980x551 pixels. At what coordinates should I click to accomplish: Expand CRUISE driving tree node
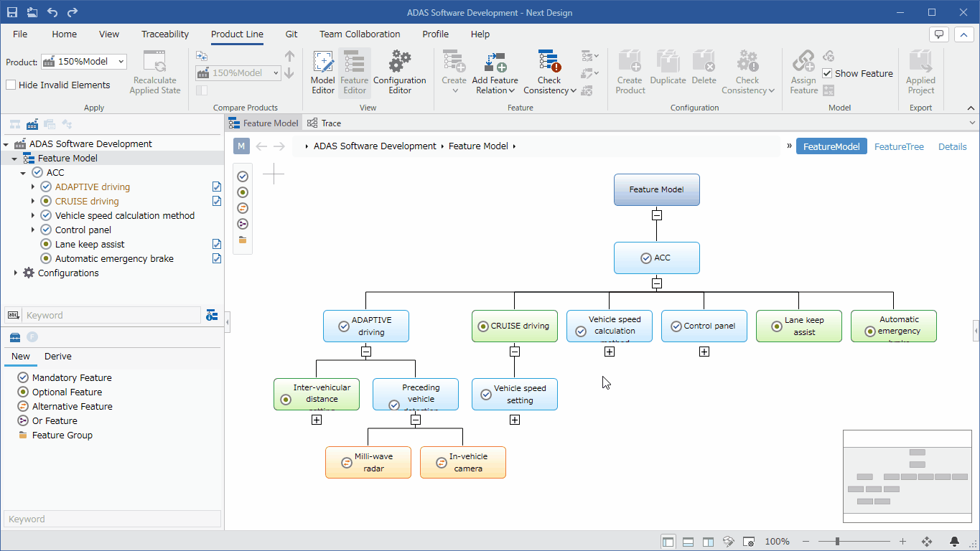33,201
